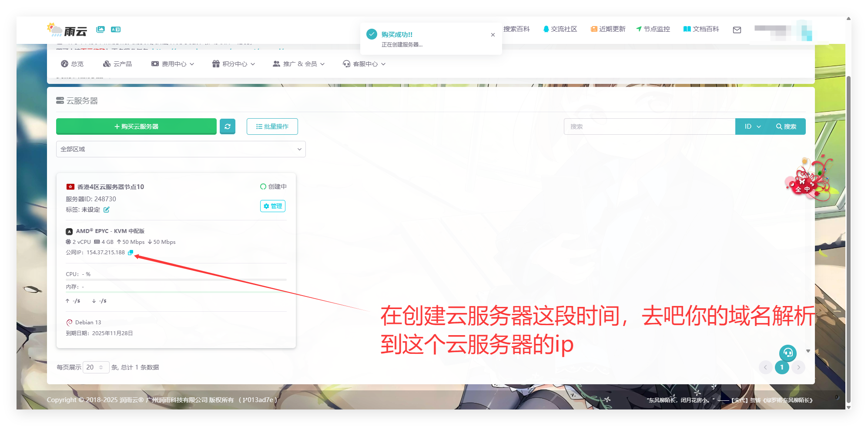The height and width of the screenshot is (426, 868).
Task: Open the floating customer service headset widget
Action: point(788,353)
